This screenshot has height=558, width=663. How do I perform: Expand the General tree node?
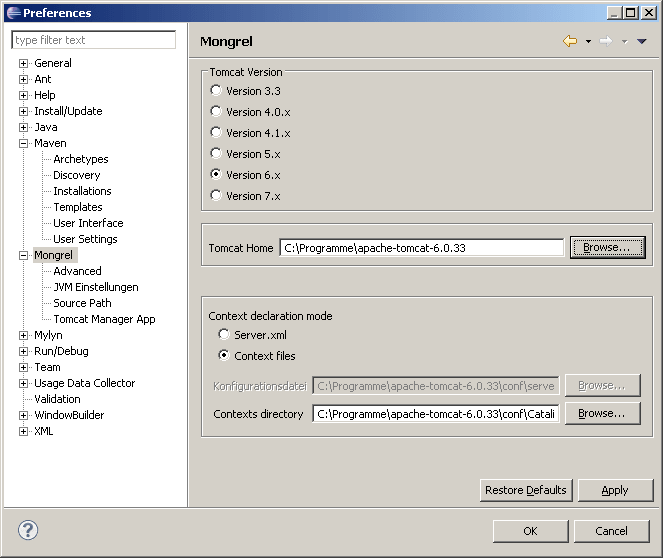[x=24, y=63]
